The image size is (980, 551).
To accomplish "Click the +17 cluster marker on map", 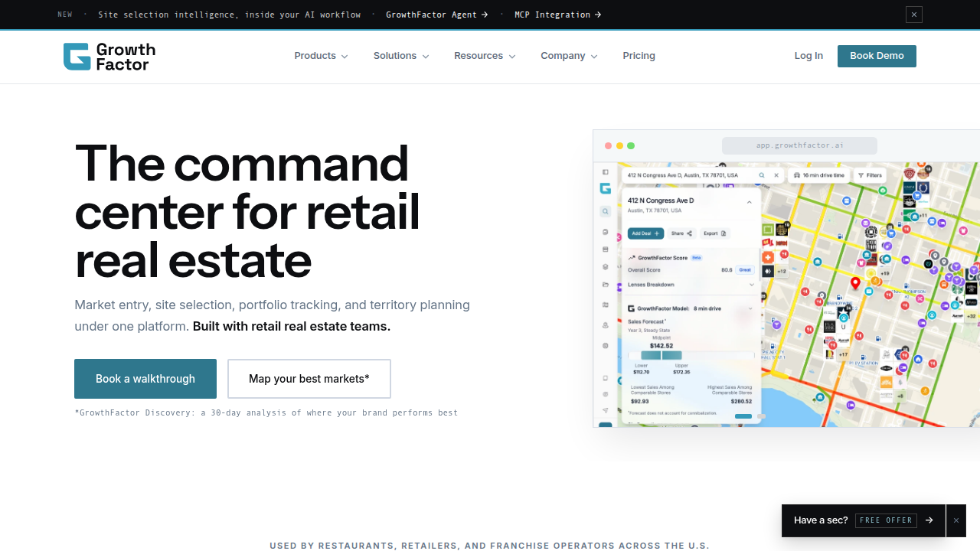I will click(843, 354).
